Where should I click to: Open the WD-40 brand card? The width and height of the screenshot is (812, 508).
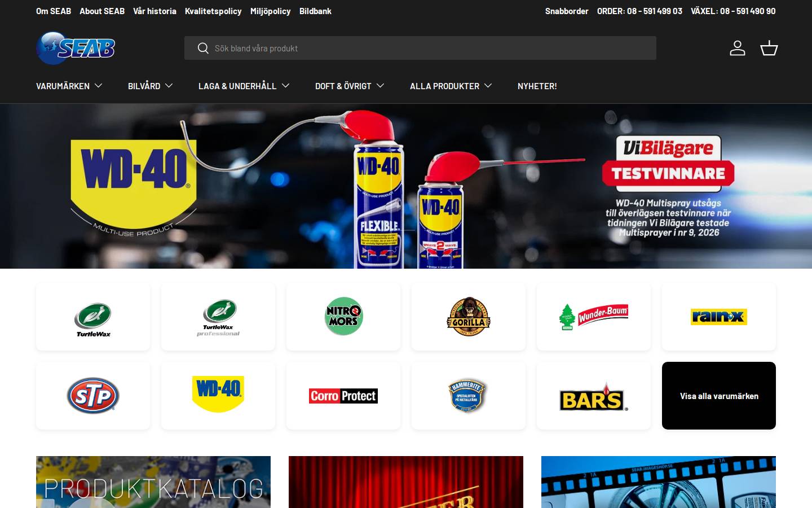(218, 396)
